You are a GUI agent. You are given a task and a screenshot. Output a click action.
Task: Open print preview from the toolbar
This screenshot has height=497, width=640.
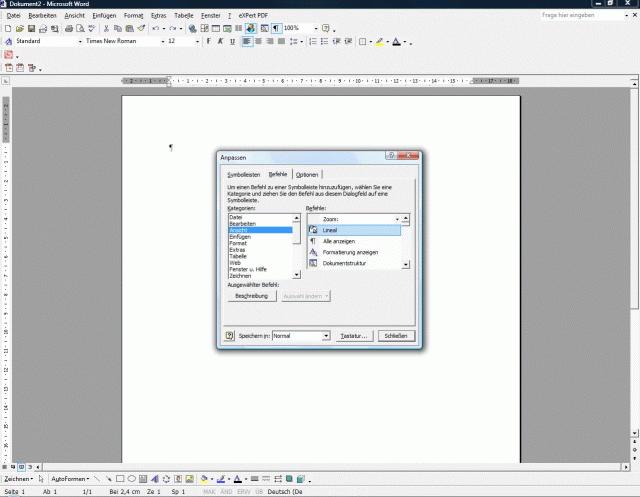pyautogui.click(x=80, y=29)
